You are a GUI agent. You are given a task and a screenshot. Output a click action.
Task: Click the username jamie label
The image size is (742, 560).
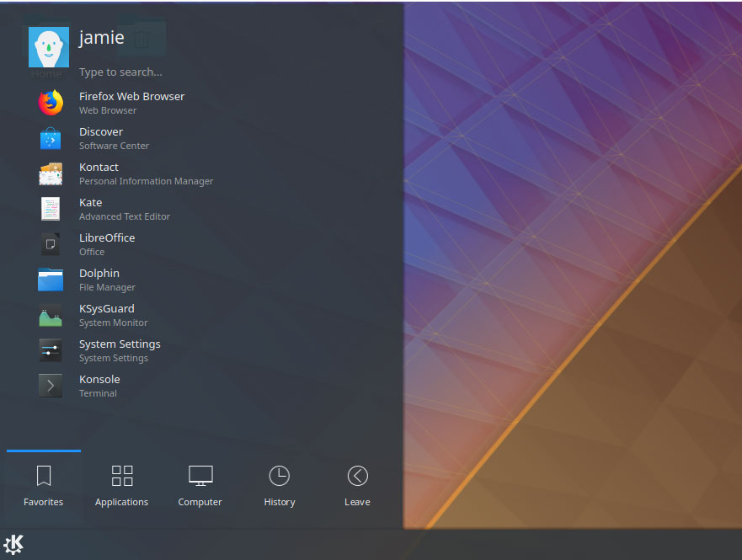click(x=101, y=37)
